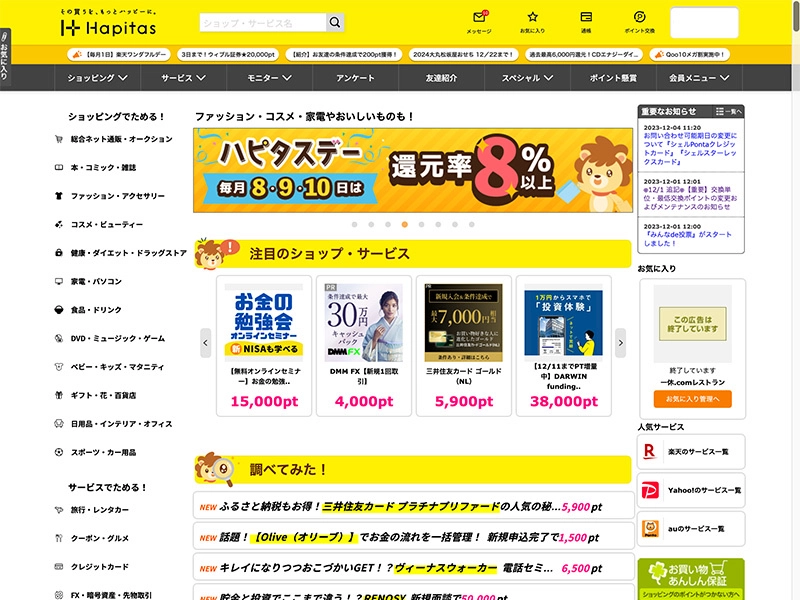Open the ポイント懸賞 nav item
The image size is (800, 600).
pyautogui.click(x=613, y=78)
